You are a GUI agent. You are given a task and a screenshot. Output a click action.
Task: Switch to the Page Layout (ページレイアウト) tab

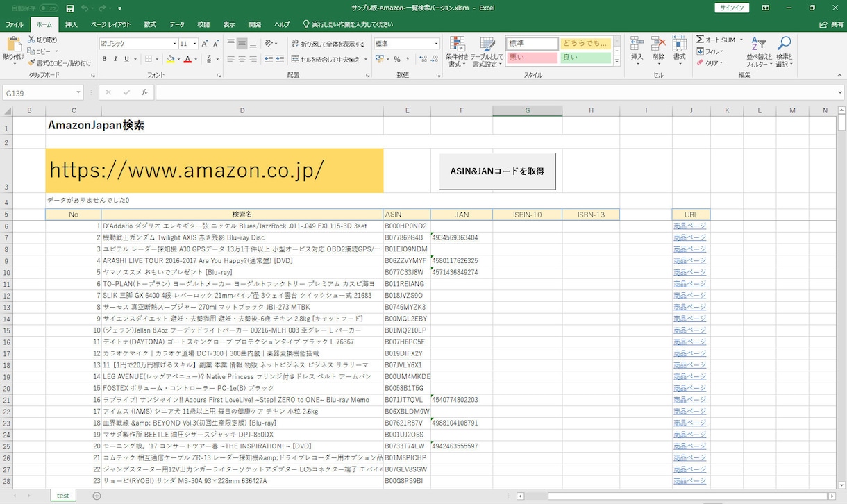[x=110, y=24]
